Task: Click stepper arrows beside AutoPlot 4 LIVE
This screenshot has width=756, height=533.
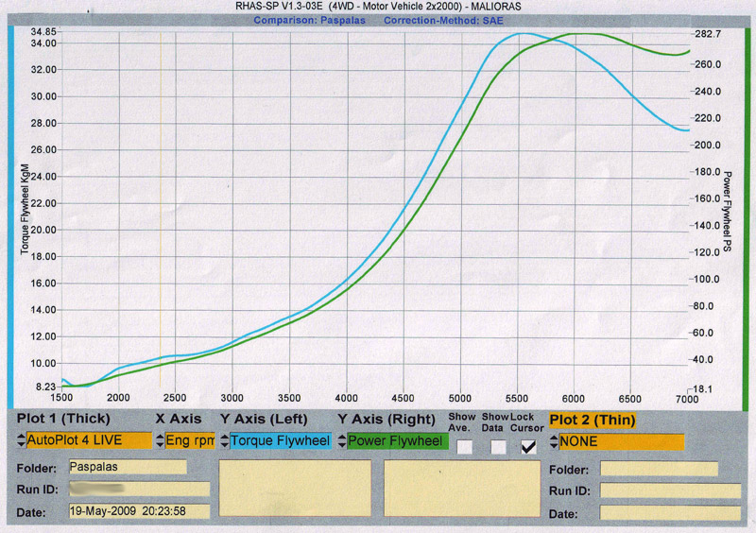Action: 21,440
